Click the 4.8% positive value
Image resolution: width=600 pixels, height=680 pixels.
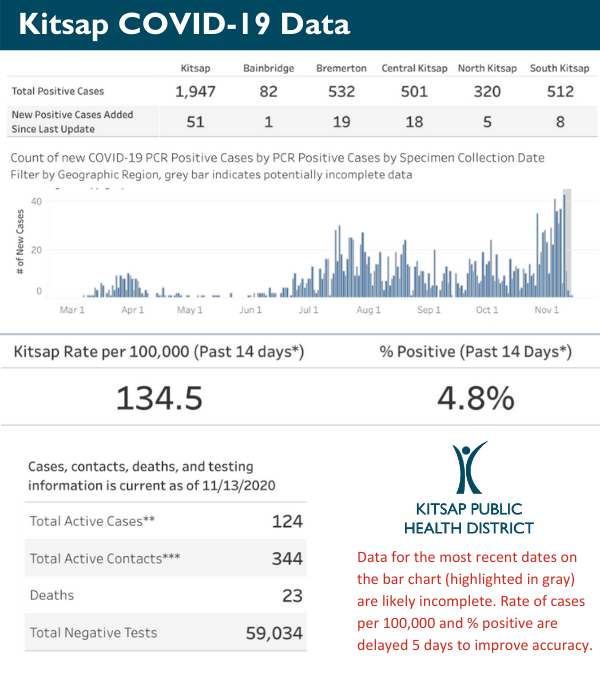point(475,398)
